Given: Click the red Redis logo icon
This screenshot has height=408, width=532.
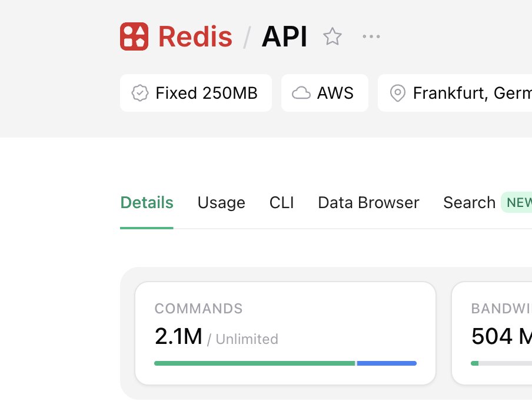Looking at the screenshot, I should [x=134, y=36].
